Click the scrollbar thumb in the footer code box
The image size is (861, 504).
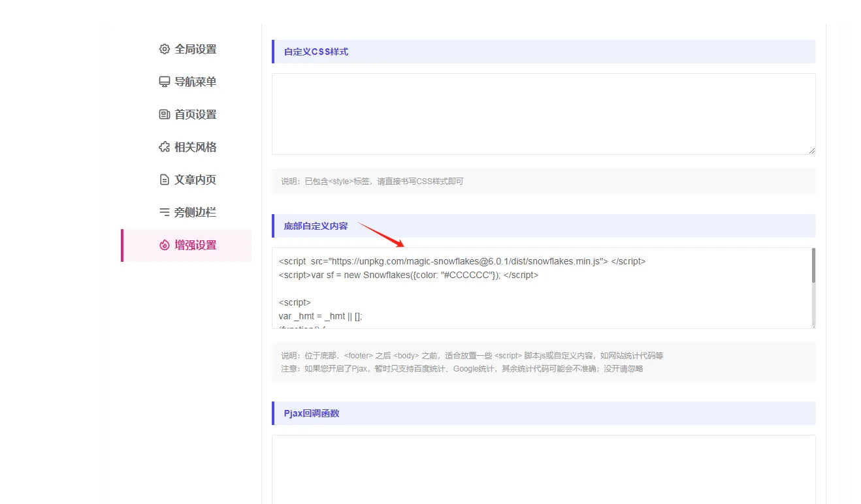pyautogui.click(x=813, y=266)
